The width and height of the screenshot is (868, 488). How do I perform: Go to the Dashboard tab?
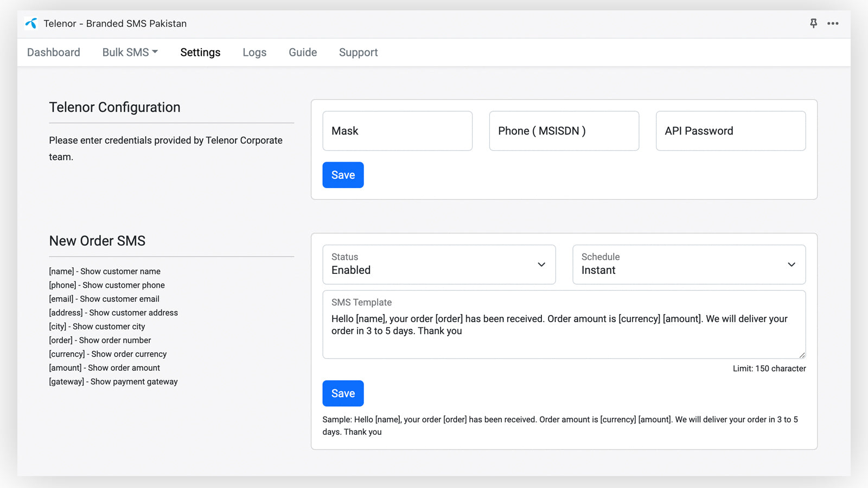[54, 53]
